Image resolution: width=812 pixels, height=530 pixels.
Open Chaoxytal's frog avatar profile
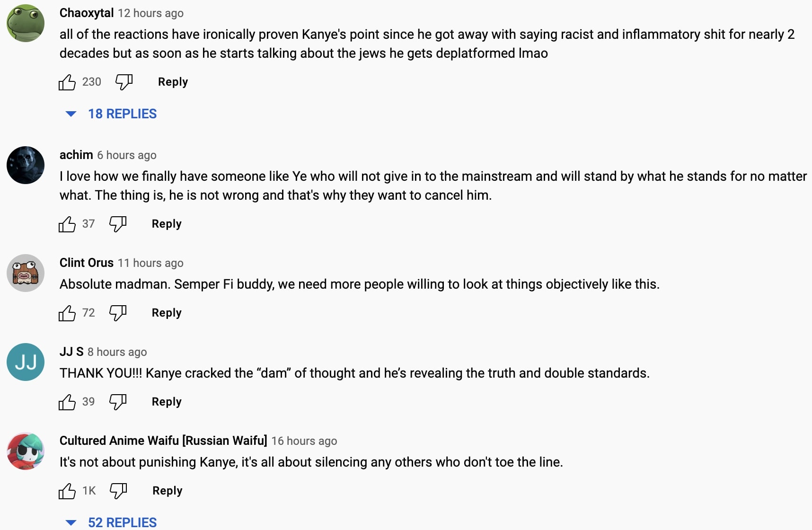click(x=26, y=23)
